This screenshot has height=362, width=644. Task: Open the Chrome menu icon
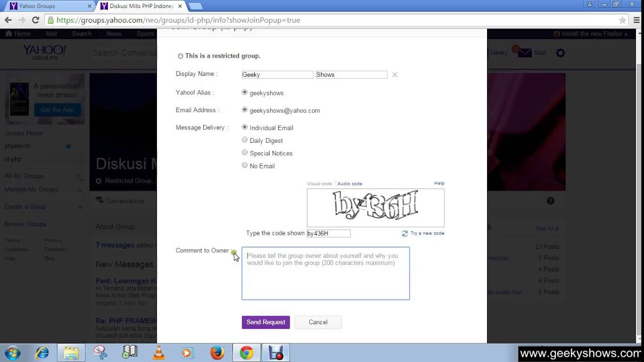pos(636,21)
